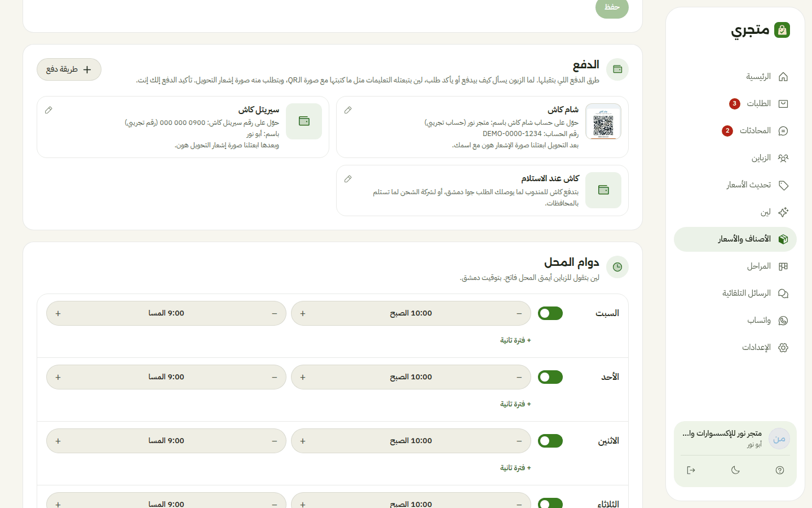
Task: Open the متجر نور store profile card
Action: point(735,439)
